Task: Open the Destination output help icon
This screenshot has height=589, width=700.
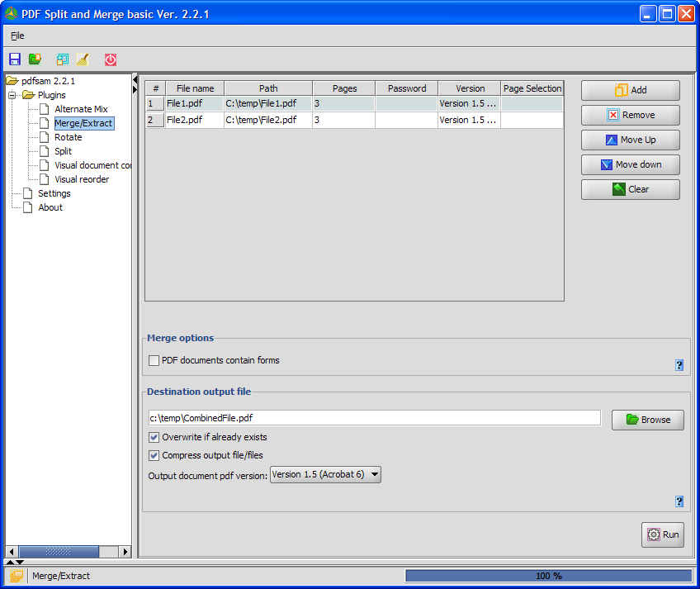Action: pos(679,501)
